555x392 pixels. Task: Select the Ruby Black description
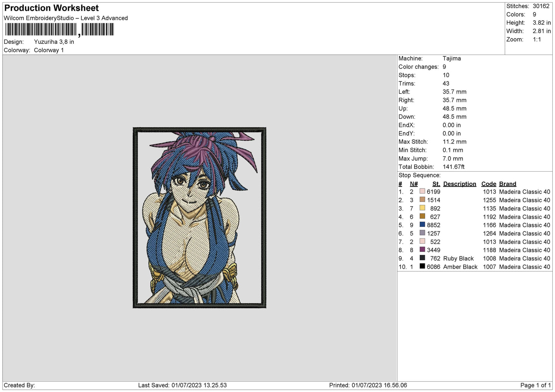459,259
